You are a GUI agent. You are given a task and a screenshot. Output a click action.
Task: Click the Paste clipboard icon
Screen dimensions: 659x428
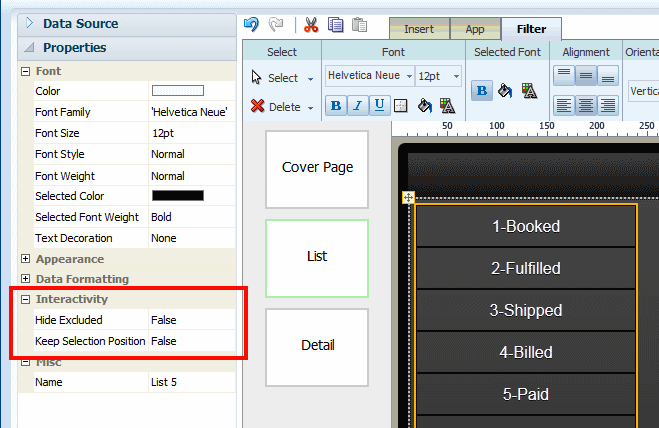[x=359, y=25]
